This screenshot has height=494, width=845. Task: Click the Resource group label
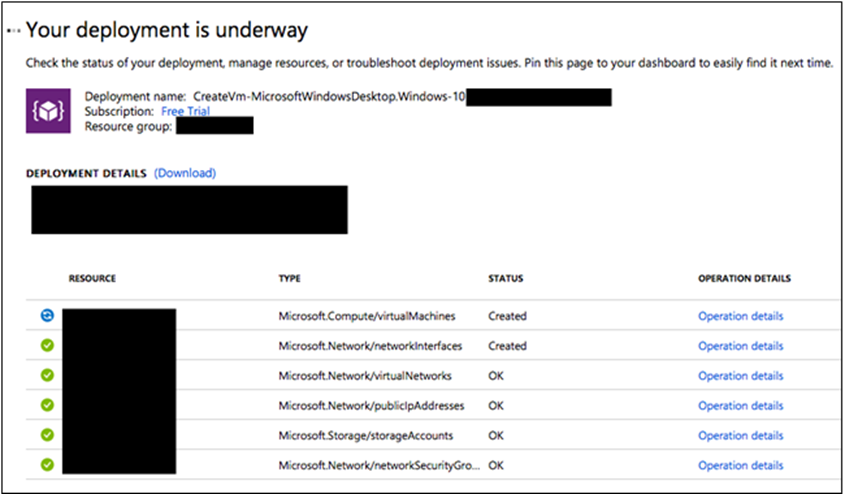point(128,127)
